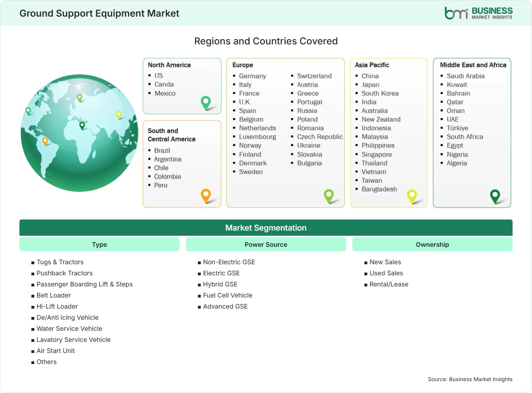Click 'Lavatory Service Vehicle' entry
The width and height of the screenshot is (532, 393).
(x=73, y=340)
